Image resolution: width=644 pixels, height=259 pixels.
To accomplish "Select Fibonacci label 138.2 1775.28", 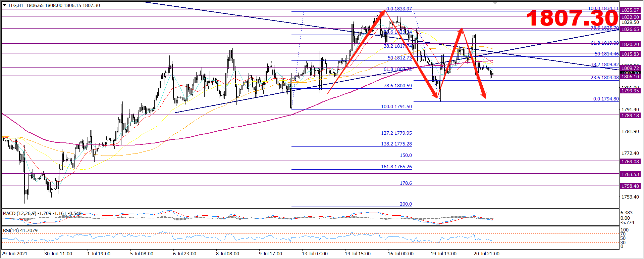I will 396,144.
